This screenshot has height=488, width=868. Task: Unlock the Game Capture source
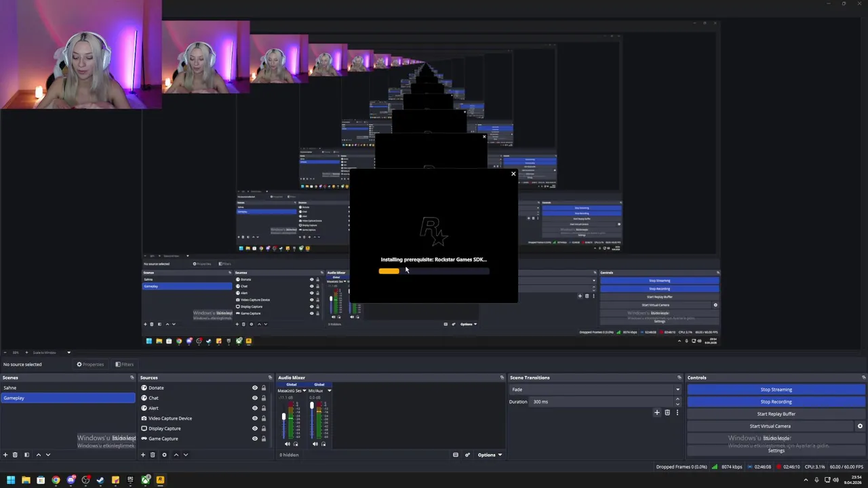(264, 439)
